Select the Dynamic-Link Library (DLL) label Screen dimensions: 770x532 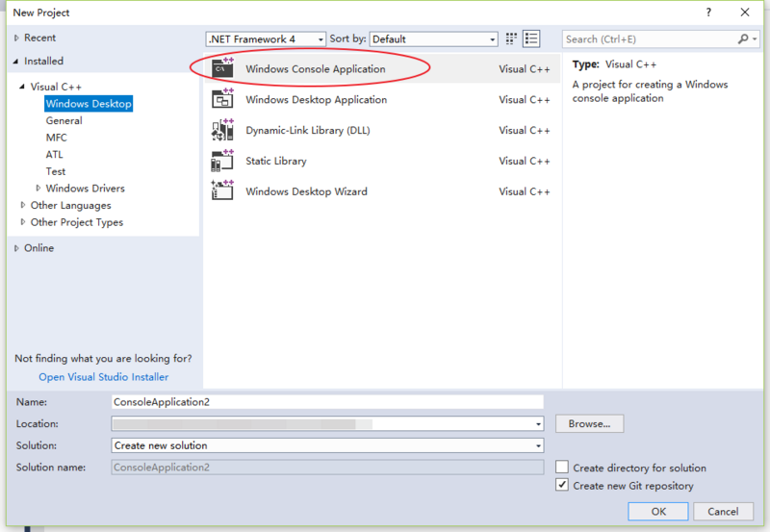click(308, 131)
